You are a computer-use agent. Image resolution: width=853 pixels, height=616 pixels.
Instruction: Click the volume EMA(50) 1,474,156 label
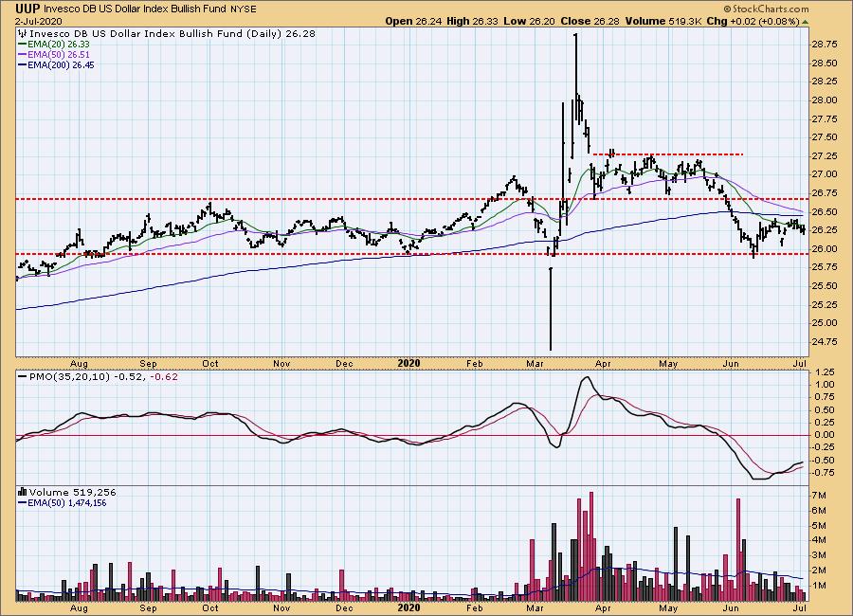[67, 503]
